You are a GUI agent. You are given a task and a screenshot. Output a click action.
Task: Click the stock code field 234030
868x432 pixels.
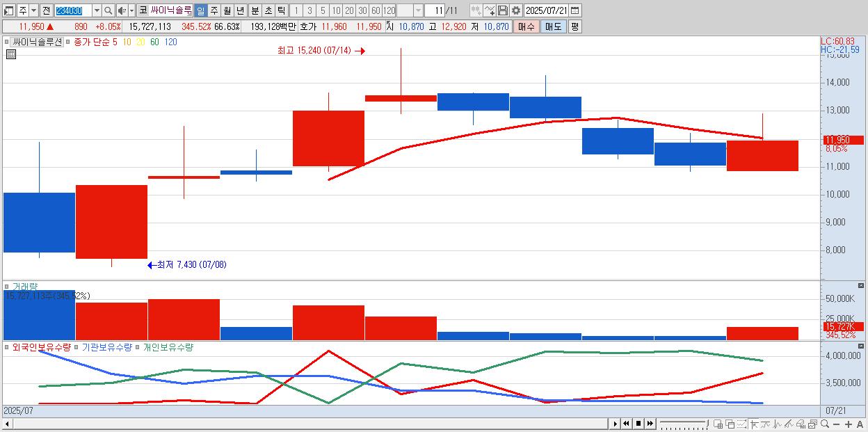[x=73, y=10]
